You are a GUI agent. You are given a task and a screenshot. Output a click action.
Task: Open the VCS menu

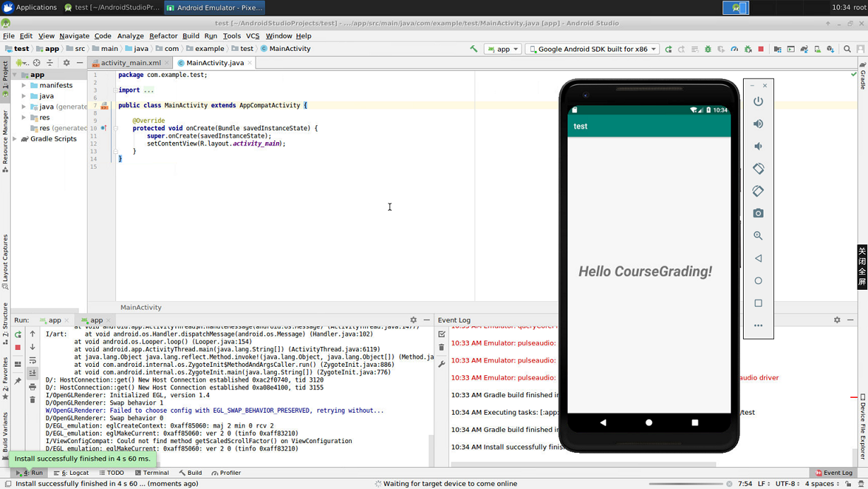click(x=252, y=36)
